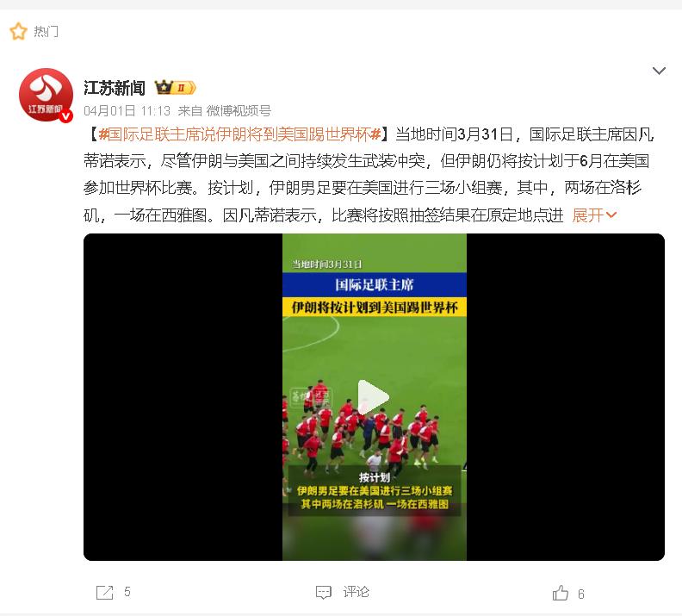Click the 热门 label

[46, 31]
